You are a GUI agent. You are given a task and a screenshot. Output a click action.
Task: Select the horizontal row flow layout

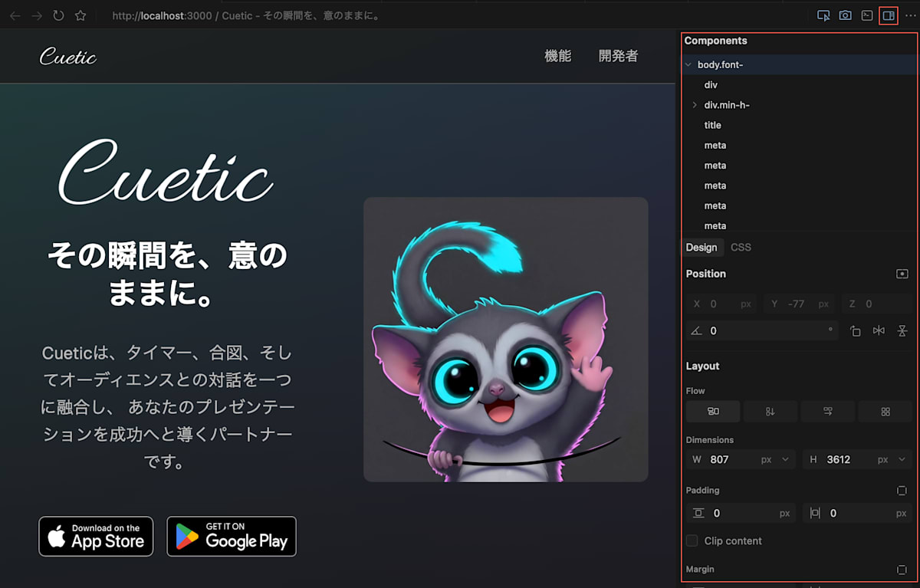pos(713,412)
